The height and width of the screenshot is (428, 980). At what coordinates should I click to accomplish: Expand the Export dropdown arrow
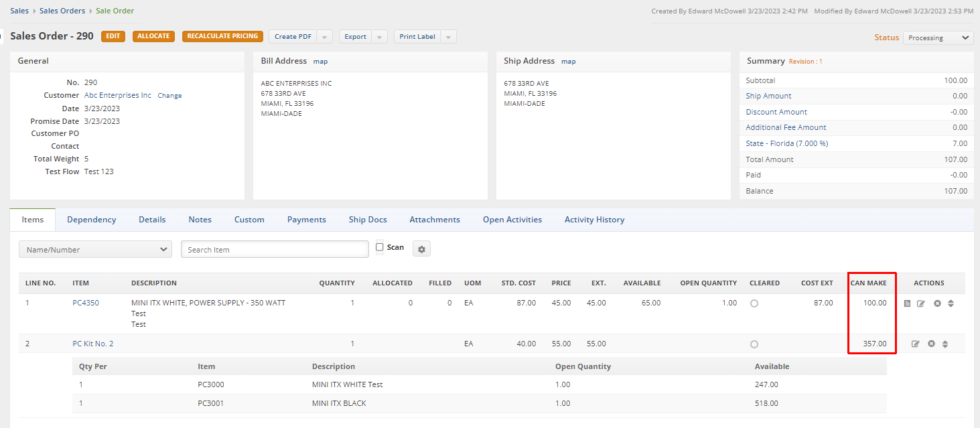[x=380, y=37]
